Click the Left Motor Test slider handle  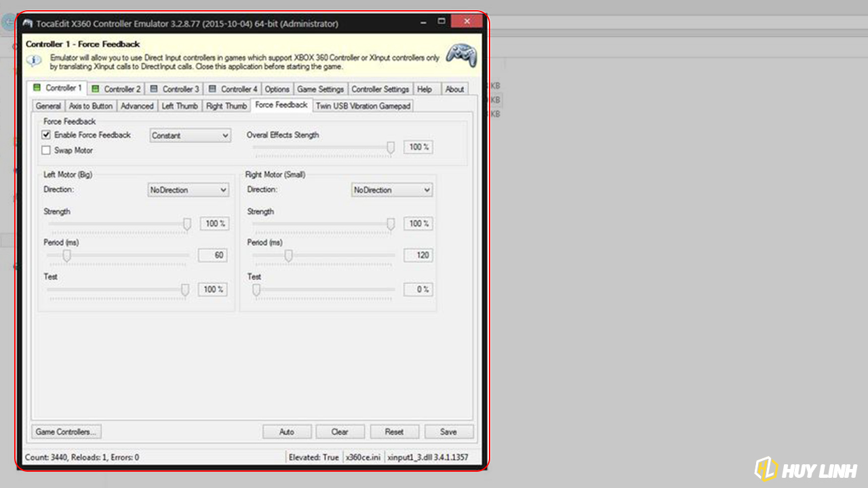pos(184,290)
